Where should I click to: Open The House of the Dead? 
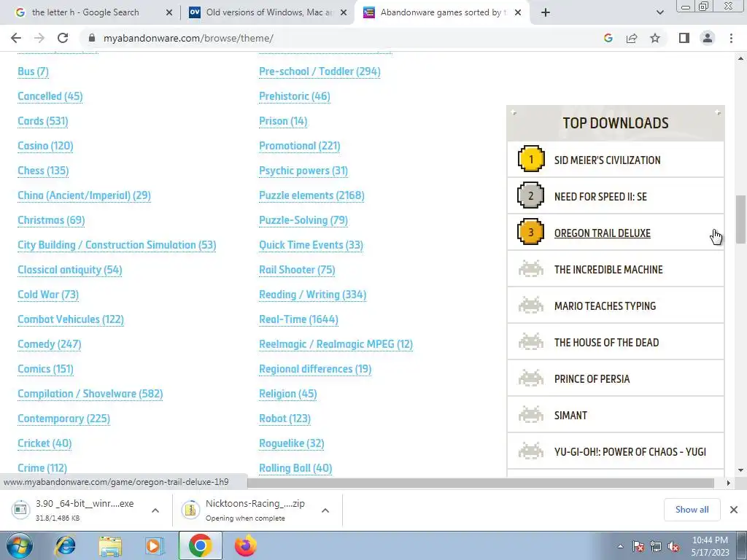pos(606,343)
